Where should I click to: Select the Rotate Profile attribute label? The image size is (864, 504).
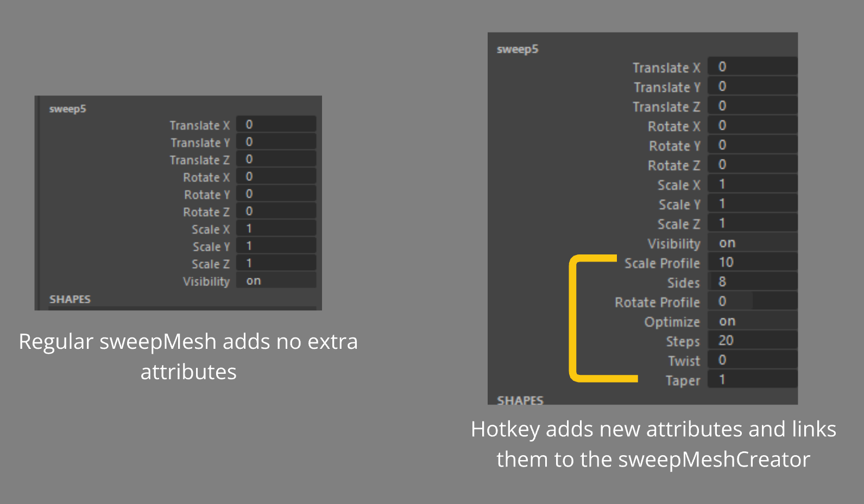(x=657, y=302)
